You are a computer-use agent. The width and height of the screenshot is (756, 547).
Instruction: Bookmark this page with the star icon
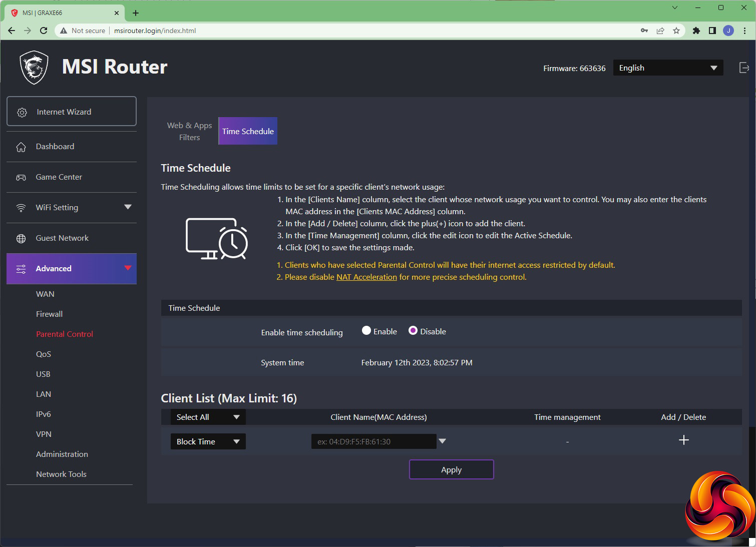point(676,31)
